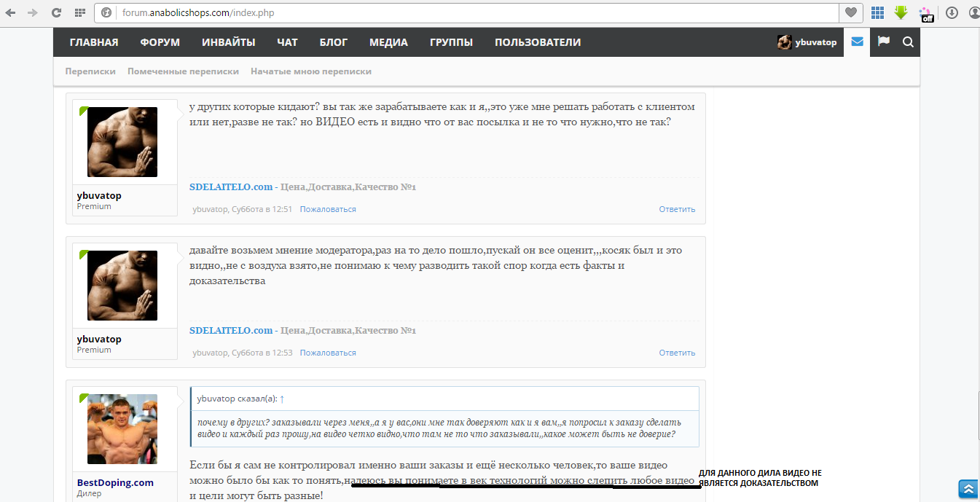Open the ybuvatop account menu
980x502 pixels.
tap(807, 42)
